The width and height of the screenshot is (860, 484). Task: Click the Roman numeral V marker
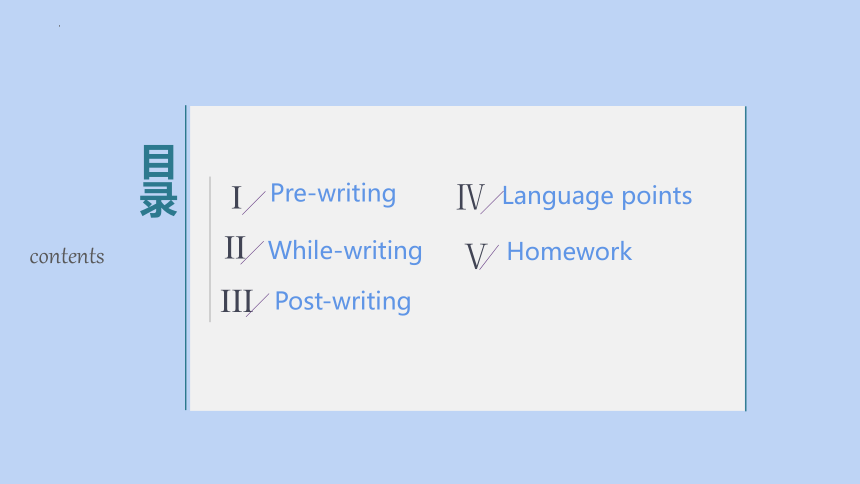click(x=476, y=256)
